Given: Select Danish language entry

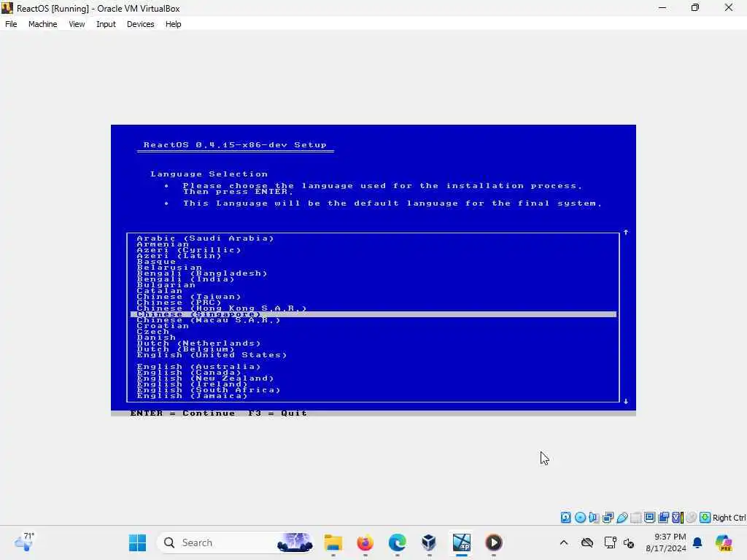Looking at the screenshot, I should [x=156, y=338].
